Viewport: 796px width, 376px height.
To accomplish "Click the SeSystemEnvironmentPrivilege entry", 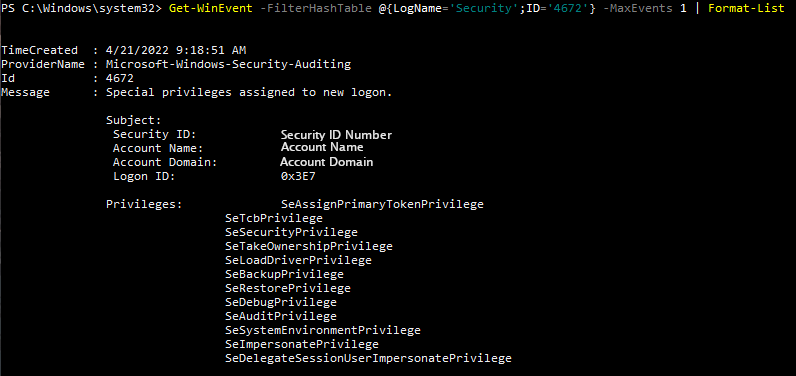I will [322, 330].
